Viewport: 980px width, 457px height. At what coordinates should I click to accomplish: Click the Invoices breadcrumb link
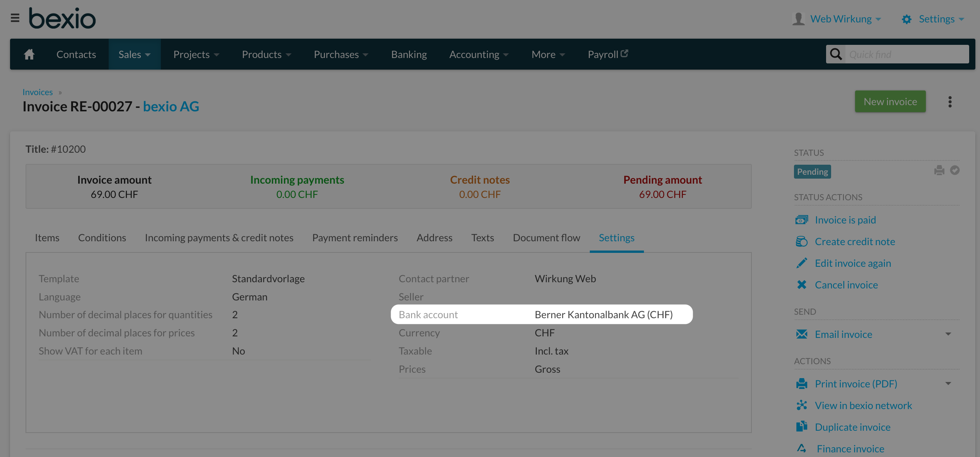click(38, 91)
